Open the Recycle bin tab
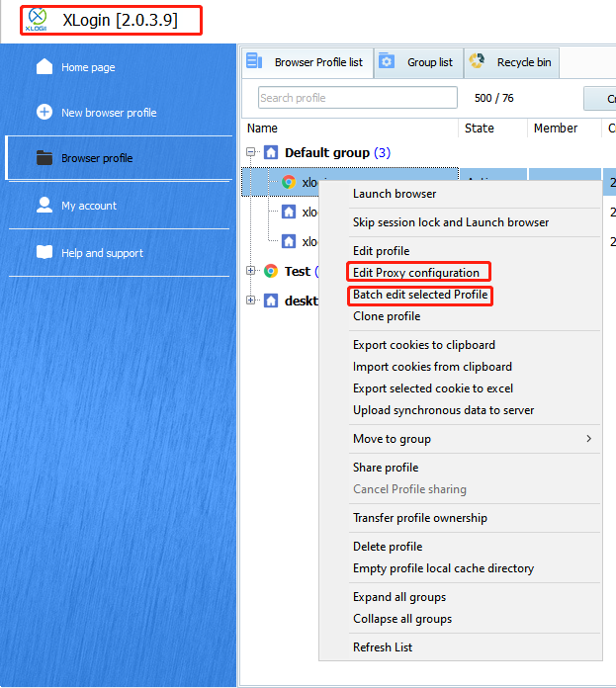 coord(511,62)
